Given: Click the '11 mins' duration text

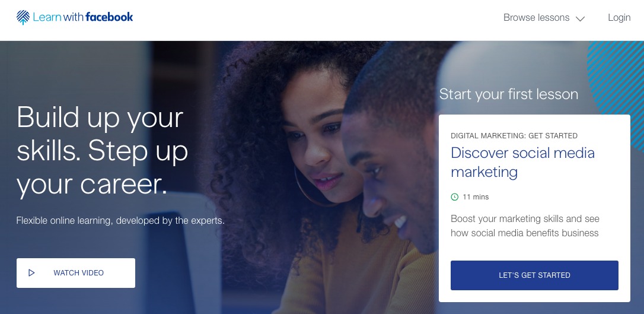Looking at the screenshot, I should click(x=476, y=197).
